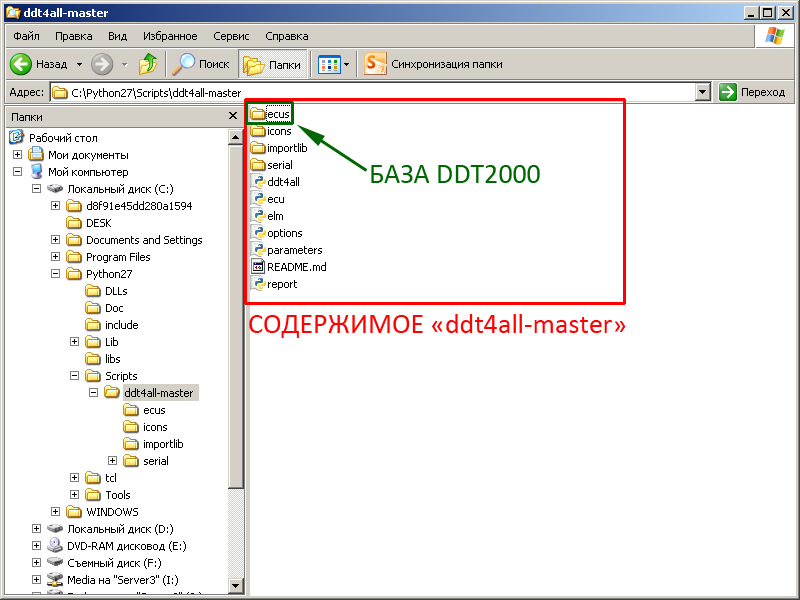Select the README.md file
Screen dimensions: 800x600
click(x=288, y=267)
